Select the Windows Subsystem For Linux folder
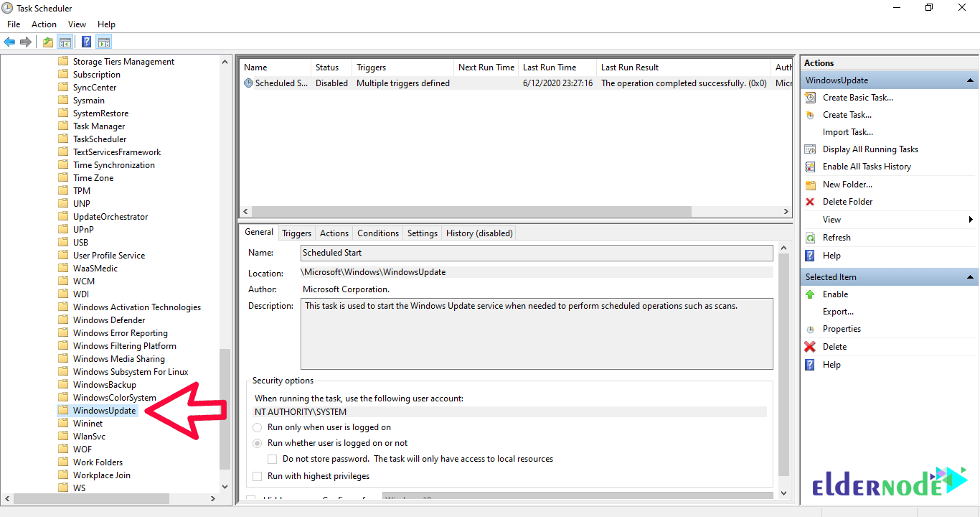980x517 pixels. point(131,372)
